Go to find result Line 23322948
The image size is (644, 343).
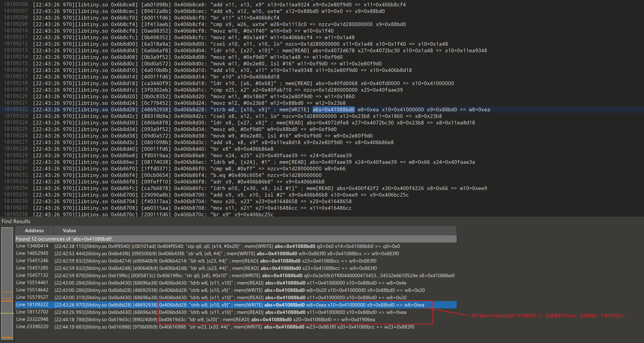tap(236, 319)
